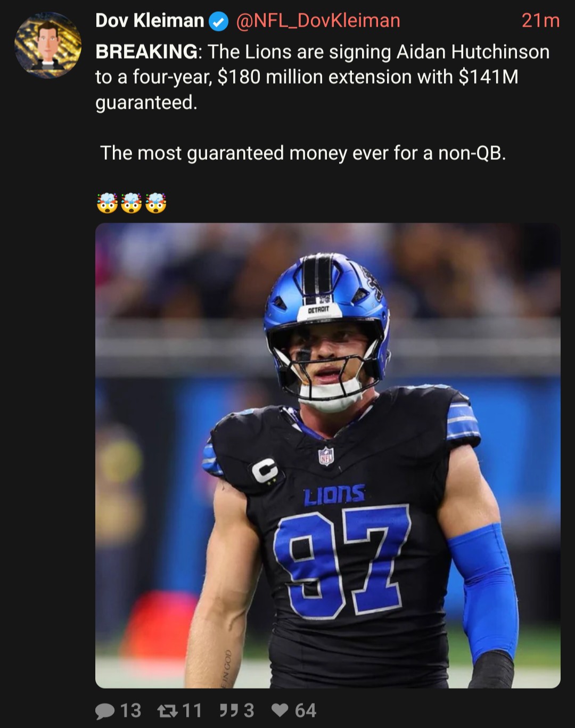Click the last exploding head emoji

point(156,203)
